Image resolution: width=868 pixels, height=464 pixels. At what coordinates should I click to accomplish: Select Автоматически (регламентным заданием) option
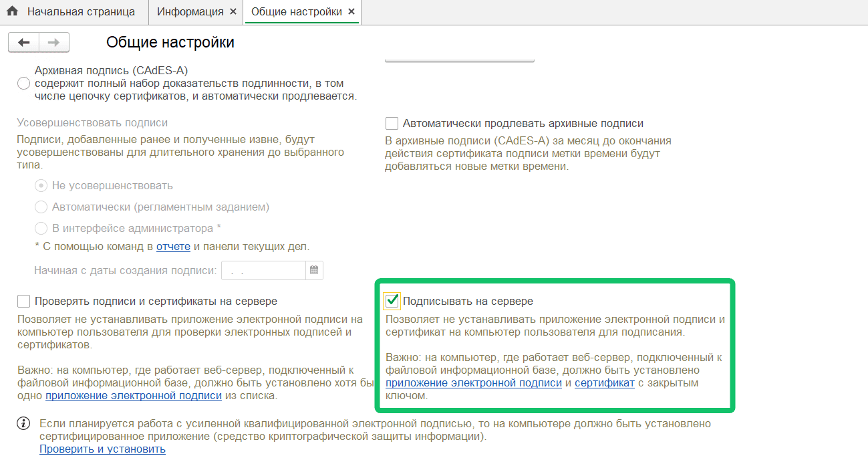41,207
